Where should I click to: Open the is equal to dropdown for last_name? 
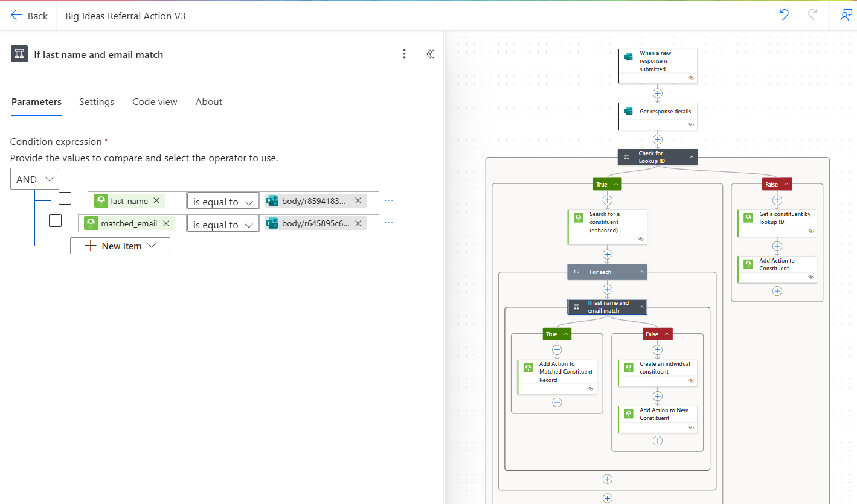[x=222, y=200]
